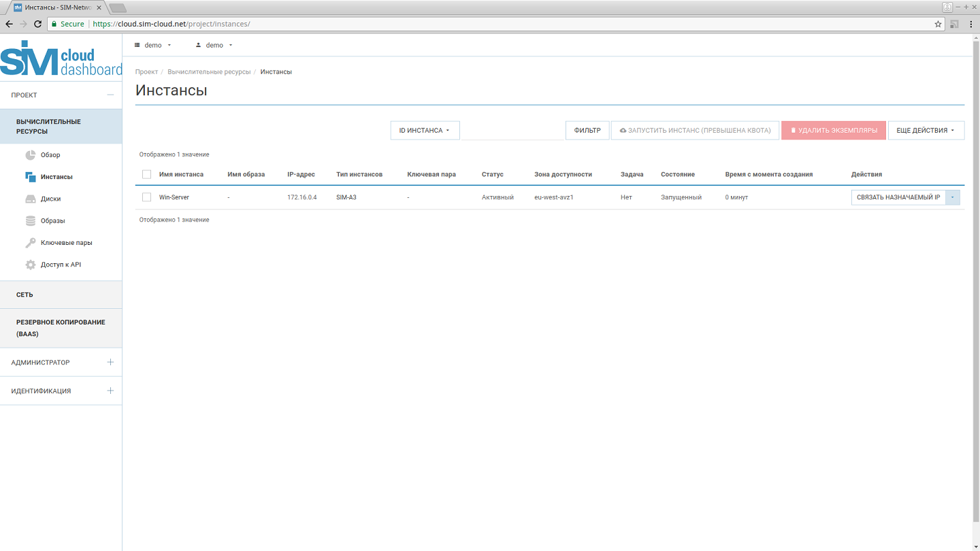Click the ФИЛЬТР button
Viewport: 980px width, 551px height.
click(x=587, y=131)
